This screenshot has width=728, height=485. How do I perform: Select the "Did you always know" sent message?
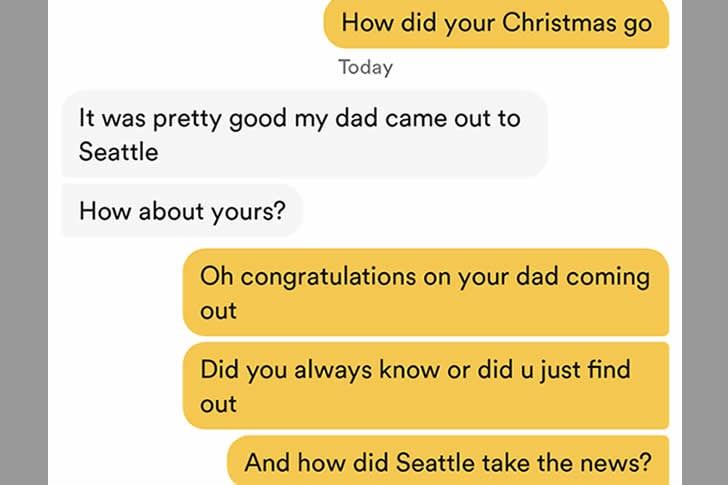click(x=424, y=386)
